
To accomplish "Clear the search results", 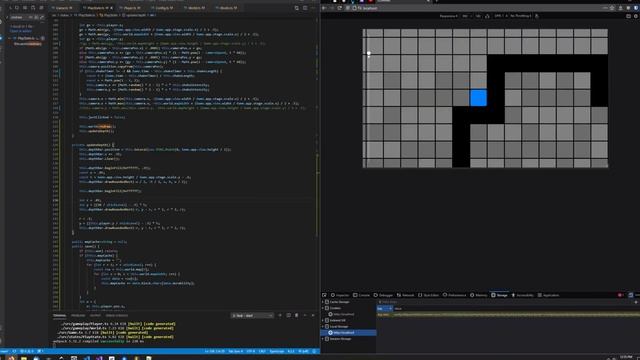I will click(17, 8).
